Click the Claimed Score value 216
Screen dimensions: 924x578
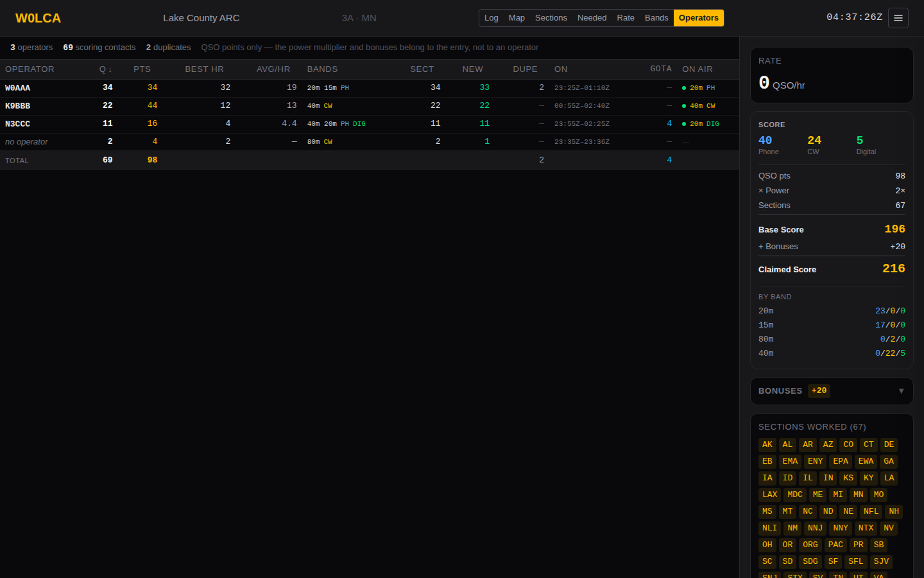click(893, 268)
